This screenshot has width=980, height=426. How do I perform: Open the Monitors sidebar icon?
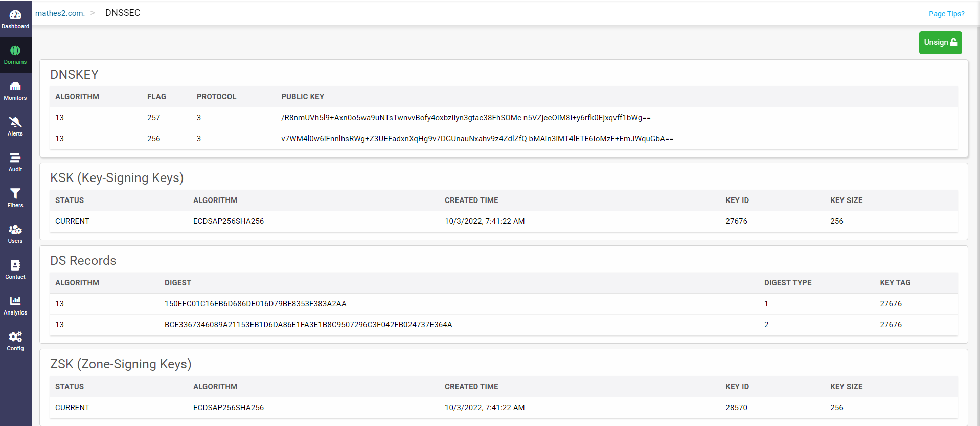coord(15,86)
